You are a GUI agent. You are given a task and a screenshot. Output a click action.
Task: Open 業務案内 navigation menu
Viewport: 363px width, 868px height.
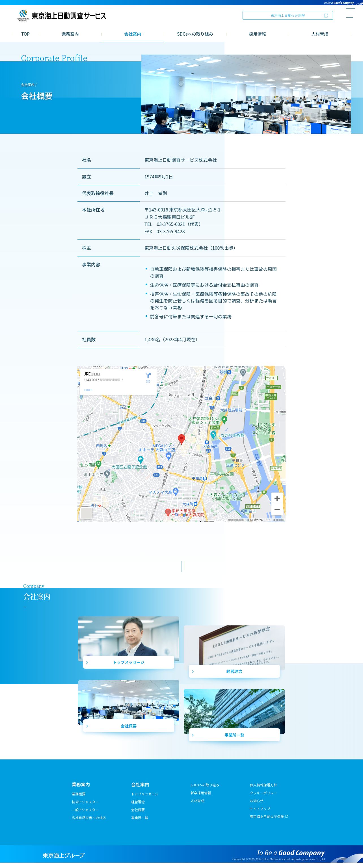coord(70,34)
